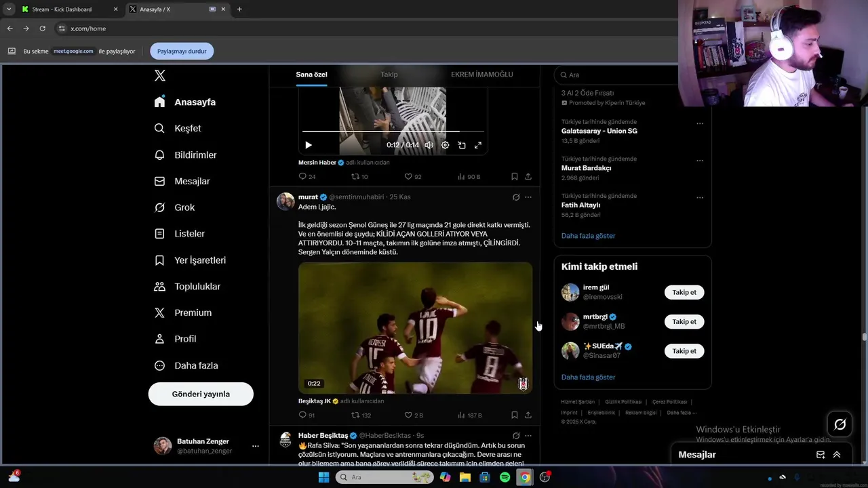The image size is (868, 488).
Task: Click Paylaşmayı durdur button
Action: (x=182, y=51)
